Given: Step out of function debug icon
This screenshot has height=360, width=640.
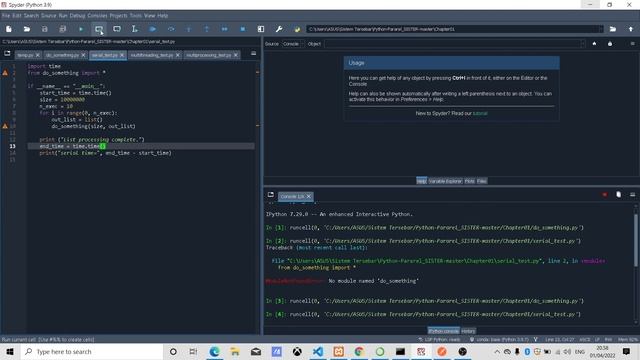Looking at the screenshot, I should point(207,29).
